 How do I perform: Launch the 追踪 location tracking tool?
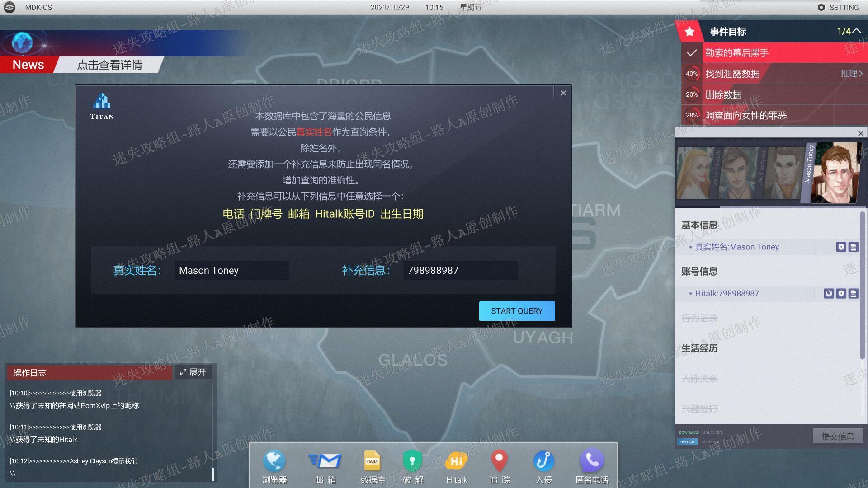click(500, 467)
